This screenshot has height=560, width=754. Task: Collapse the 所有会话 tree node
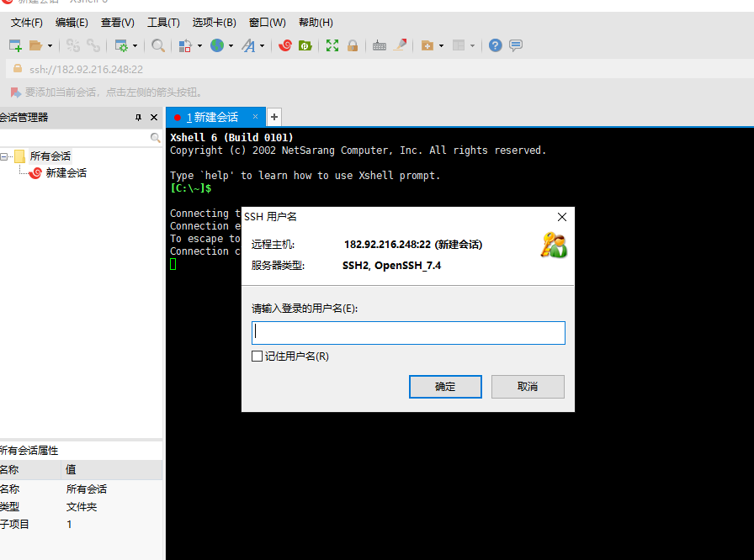point(4,156)
